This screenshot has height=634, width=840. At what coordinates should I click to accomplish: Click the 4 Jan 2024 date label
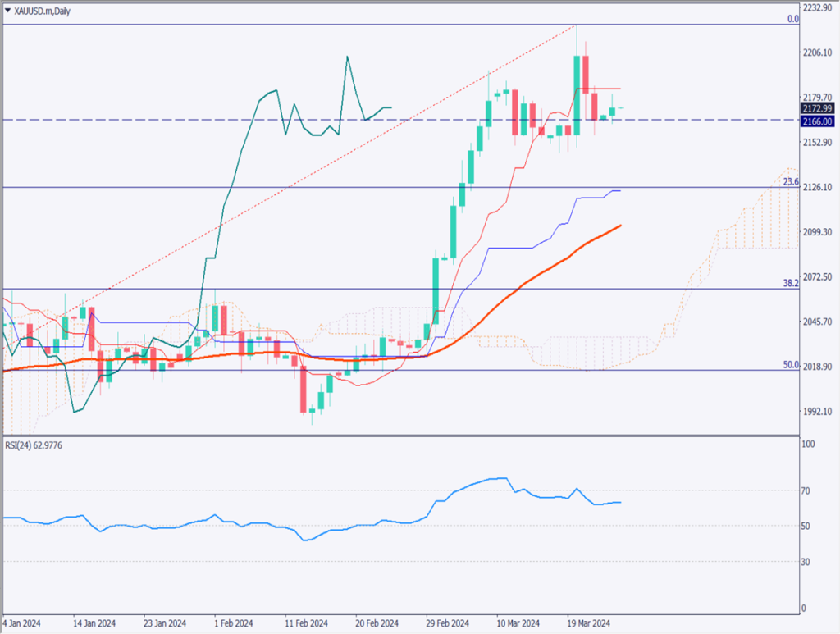click(22, 623)
